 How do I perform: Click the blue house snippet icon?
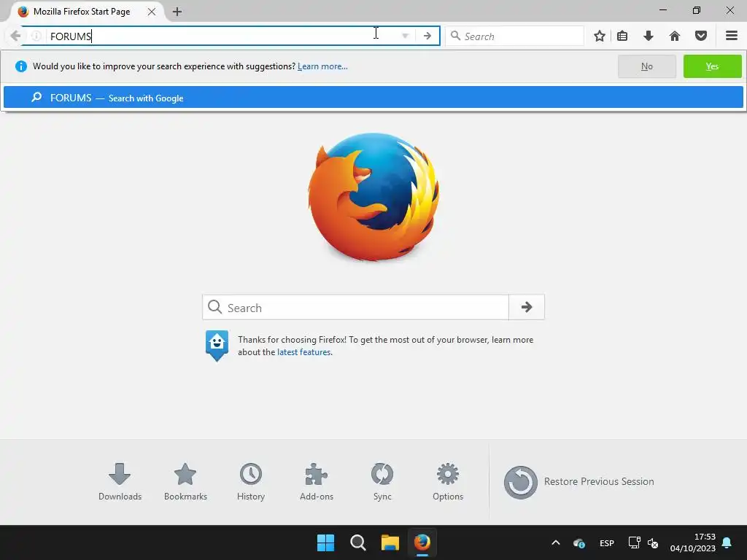pyautogui.click(x=217, y=345)
